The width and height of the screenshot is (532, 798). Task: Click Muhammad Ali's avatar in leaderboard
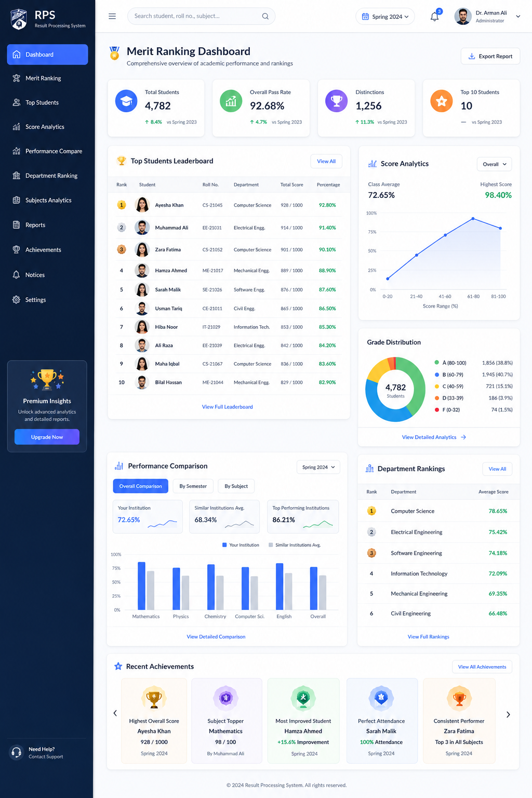click(142, 228)
